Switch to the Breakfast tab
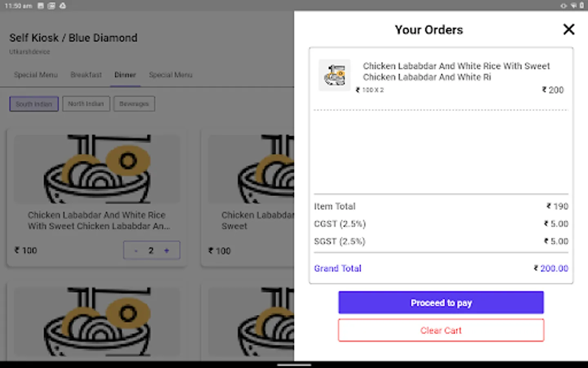 pos(86,75)
